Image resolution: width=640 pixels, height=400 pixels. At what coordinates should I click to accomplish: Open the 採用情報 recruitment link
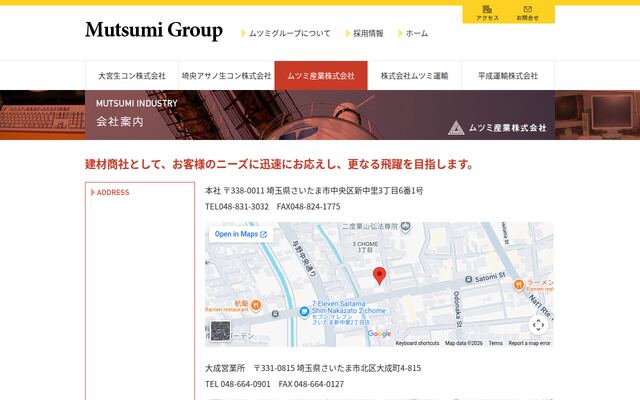[364, 33]
